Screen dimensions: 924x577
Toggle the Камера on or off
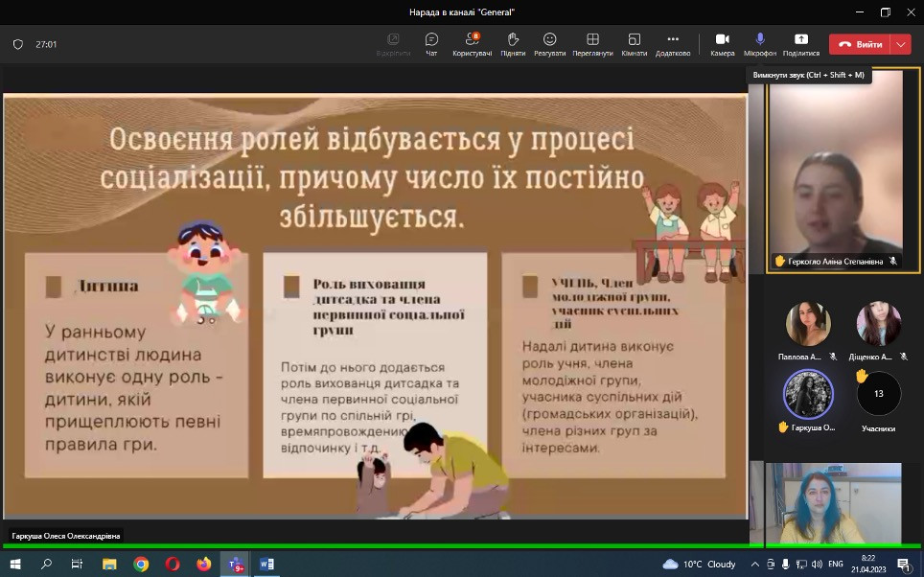723,44
